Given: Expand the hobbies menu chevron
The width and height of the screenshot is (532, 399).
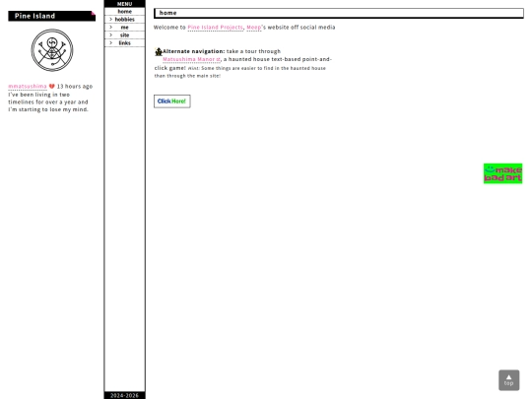Looking at the screenshot, I should click(110, 20).
